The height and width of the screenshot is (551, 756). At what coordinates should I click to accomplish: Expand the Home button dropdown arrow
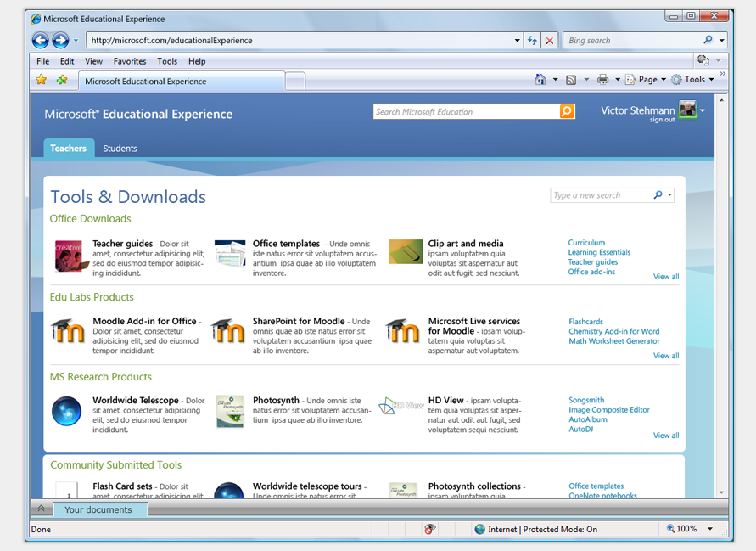(555, 80)
